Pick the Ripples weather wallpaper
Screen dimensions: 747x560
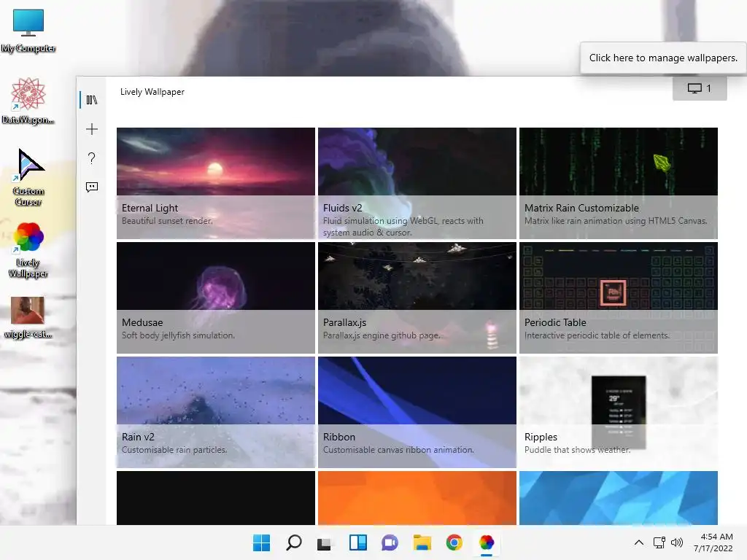(x=619, y=413)
